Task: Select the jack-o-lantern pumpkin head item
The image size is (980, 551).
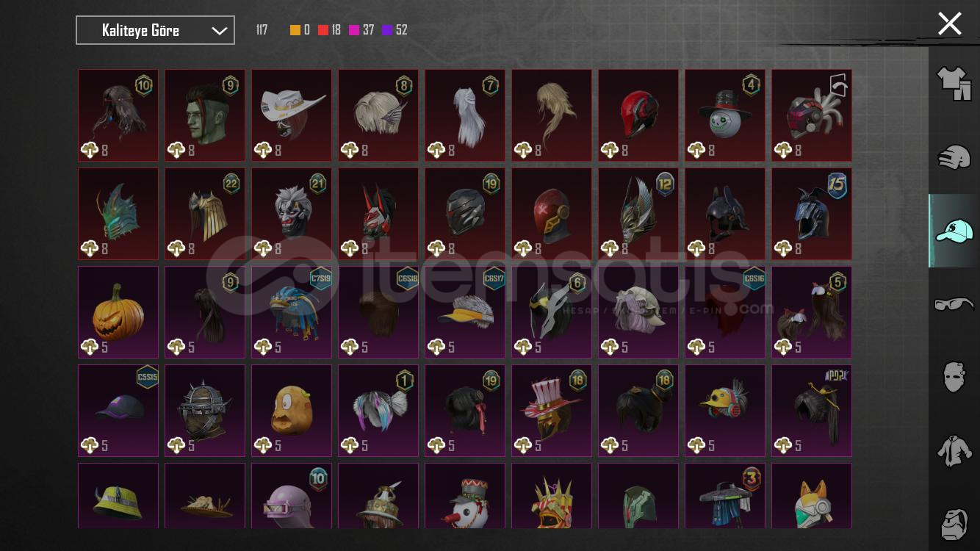Action: 118,312
